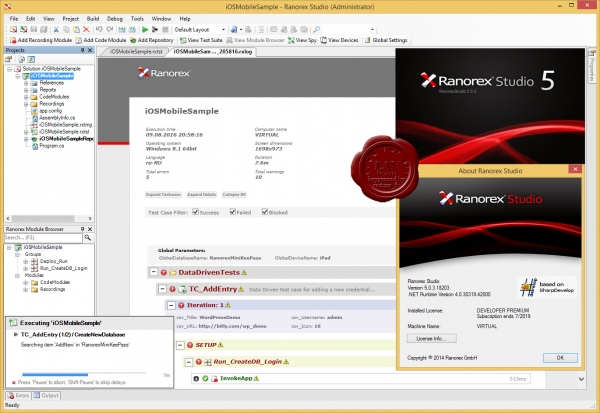Open the Project menu
The height and width of the screenshot is (413, 600).
pyautogui.click(x=70, y=19)
